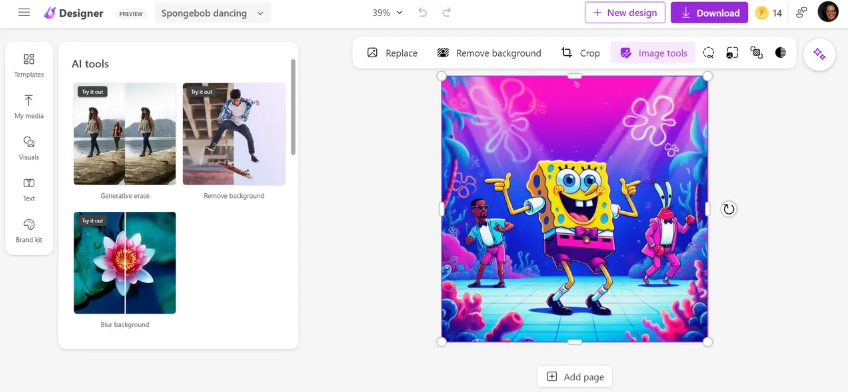Image resolution: width=848 pixels, height=392 pixels.
Task: Click Replace in the image toolbar
Action: pyautogui.click(x=393, y=53)
